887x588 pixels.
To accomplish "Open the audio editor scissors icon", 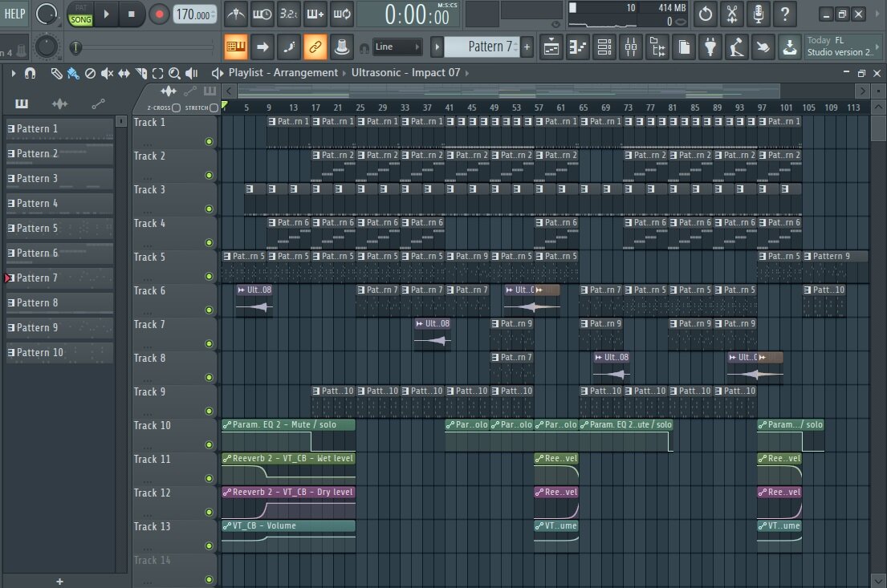I will [732, 14].
